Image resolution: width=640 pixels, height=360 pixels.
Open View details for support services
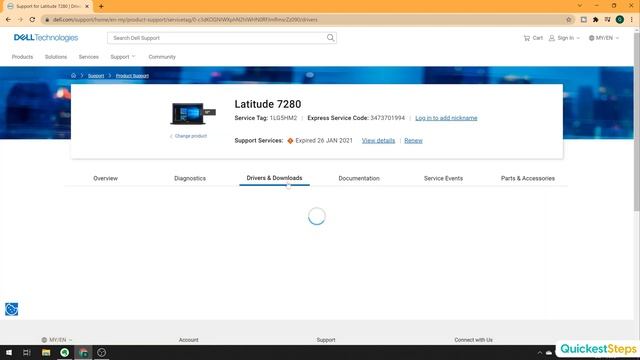click(378, 140)
